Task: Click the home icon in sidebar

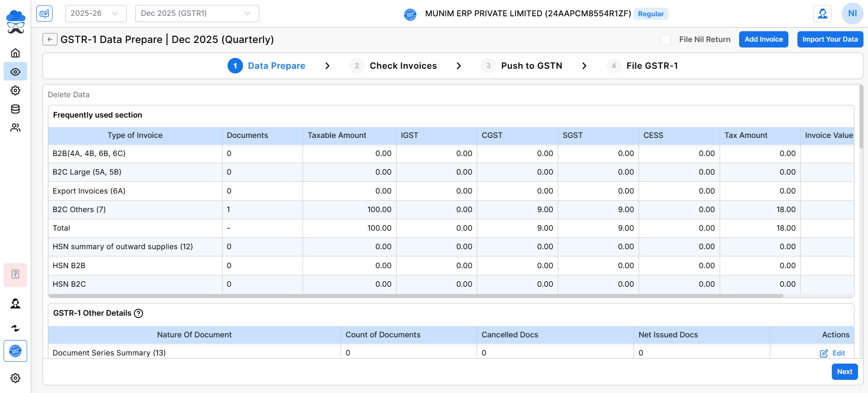Action: [15, 53]
